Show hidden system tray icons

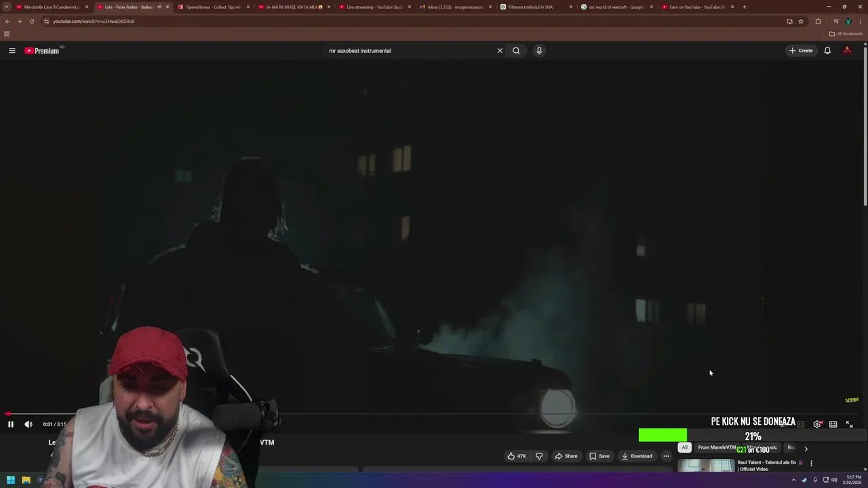(x=793, y=480)
